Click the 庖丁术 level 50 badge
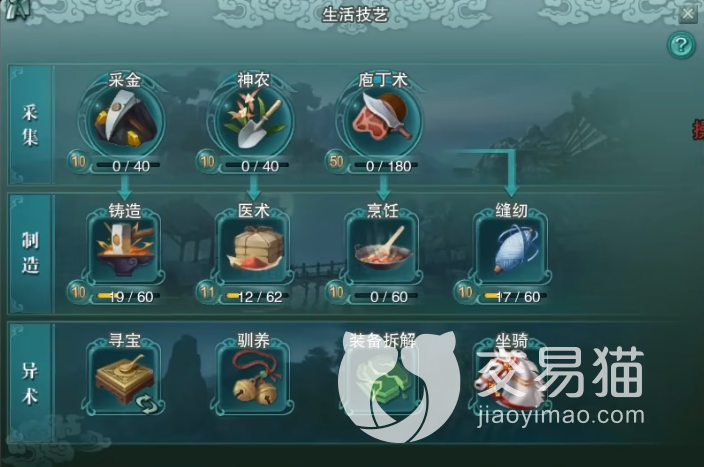The height and width of the screenshot is (467, 704). tap(336, 161)
